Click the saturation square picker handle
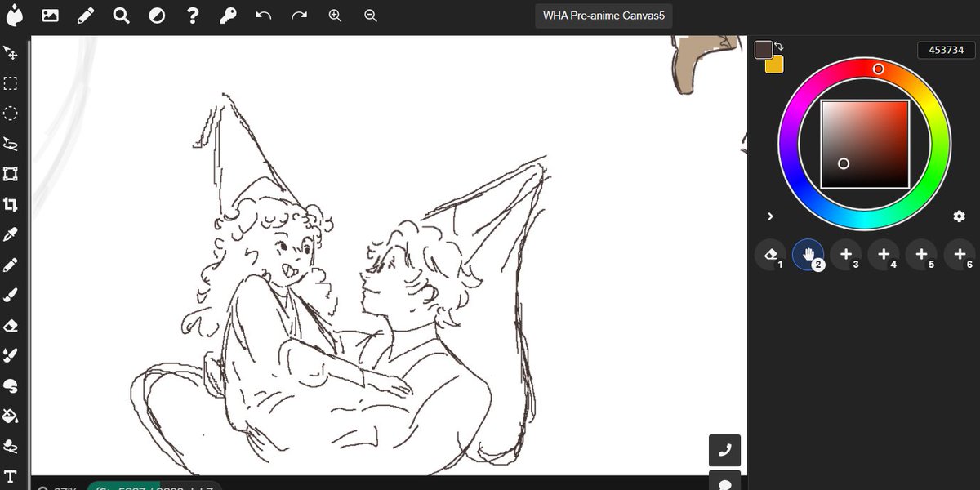 [844, 163]
